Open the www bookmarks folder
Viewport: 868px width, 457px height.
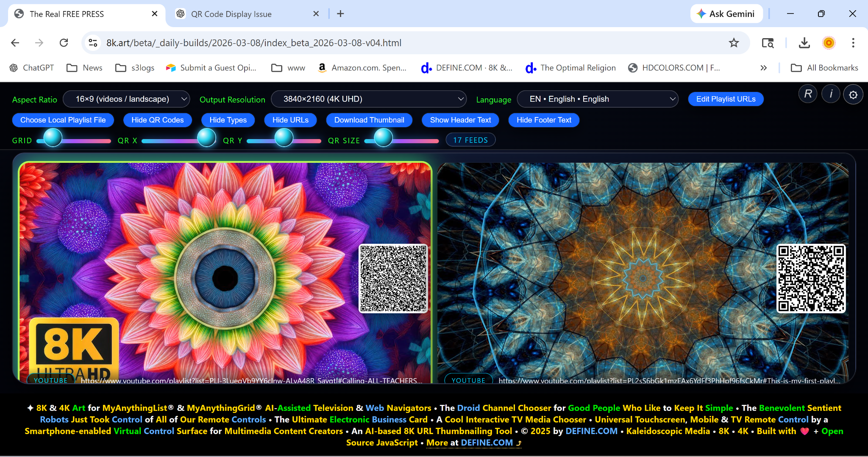click(x=288, y=68)
